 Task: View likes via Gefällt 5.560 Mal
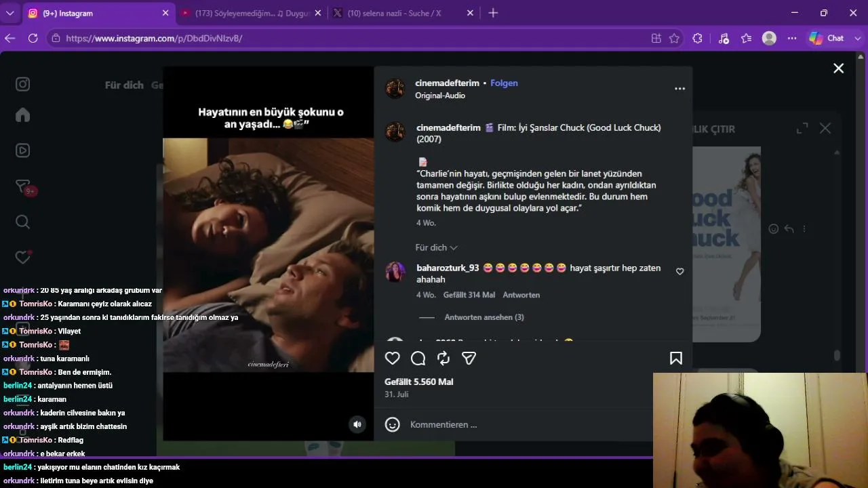click(x=419, y=382)
